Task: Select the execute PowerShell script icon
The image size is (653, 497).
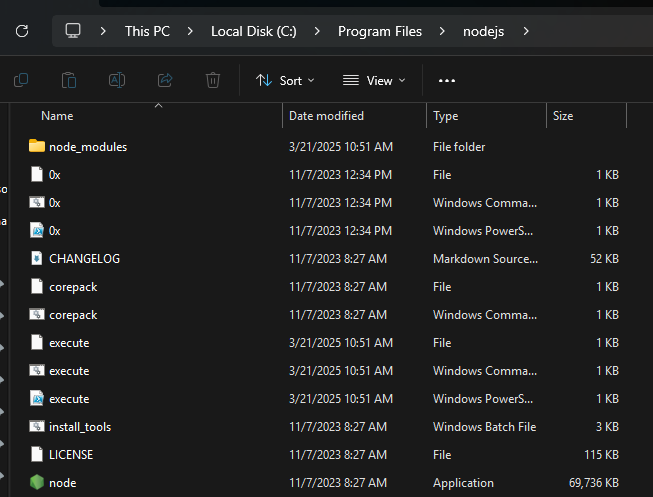Action: (x=37, y=398)
